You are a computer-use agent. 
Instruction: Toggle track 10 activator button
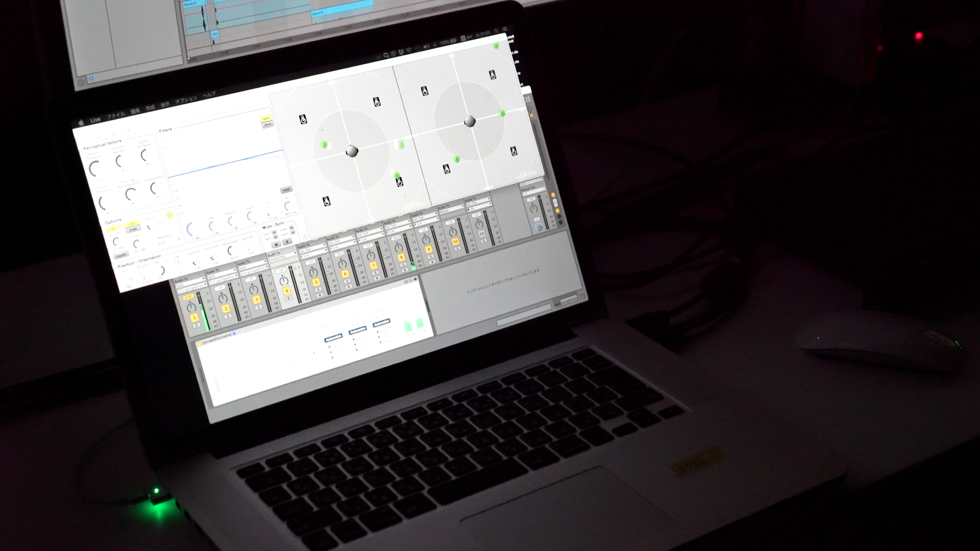(455, 241)
